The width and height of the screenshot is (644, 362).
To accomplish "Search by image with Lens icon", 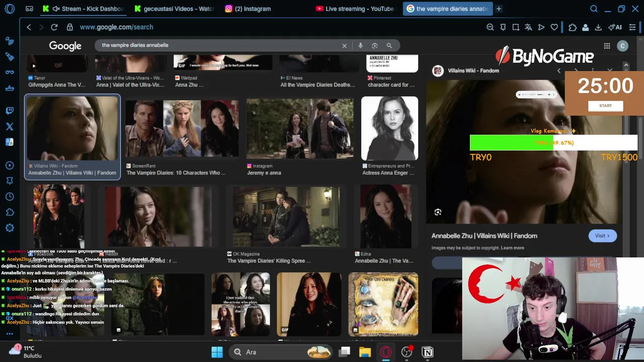I will [374, 46].
